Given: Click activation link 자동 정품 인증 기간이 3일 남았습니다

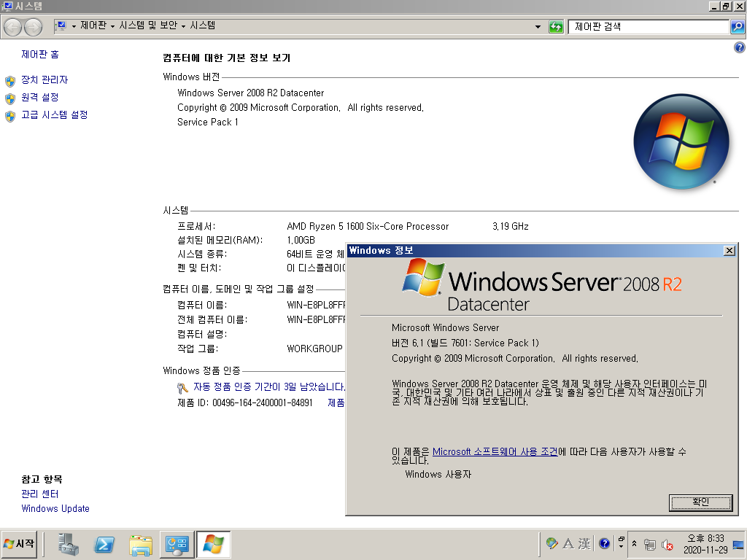Looking at the screenshot, I should [269, 386].
